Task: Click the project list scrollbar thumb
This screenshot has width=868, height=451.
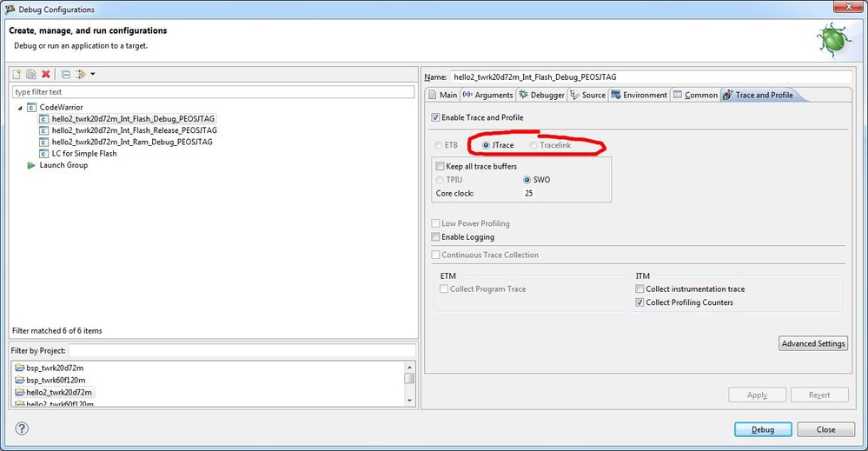Action: [x=409, y=379]
